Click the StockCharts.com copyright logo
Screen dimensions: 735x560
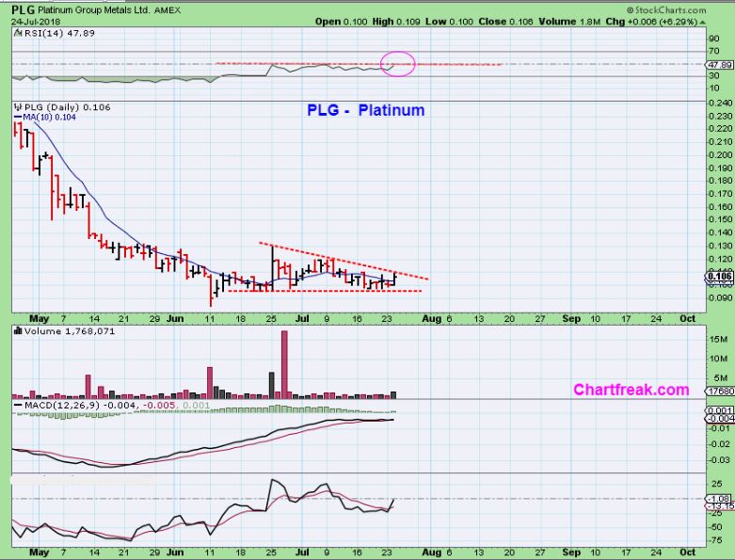(x=666, y=9)
